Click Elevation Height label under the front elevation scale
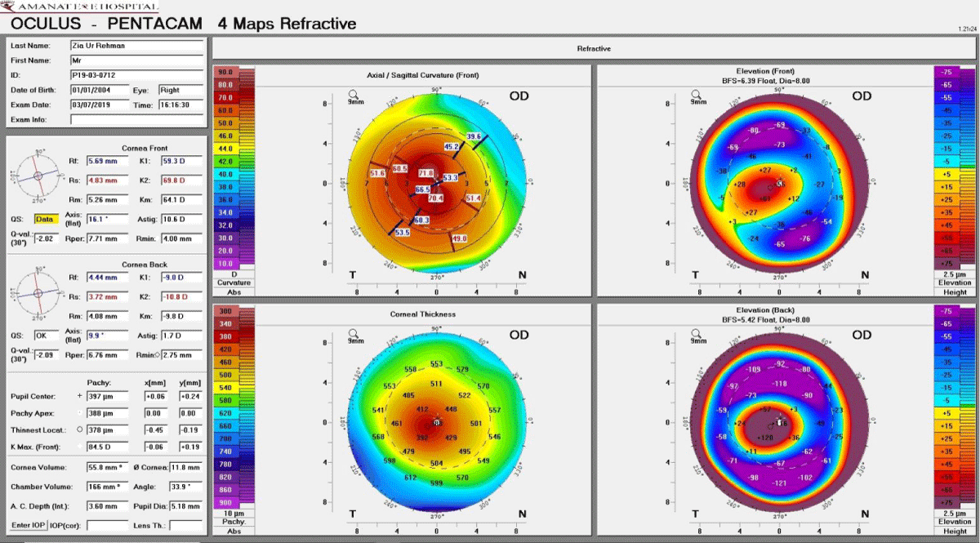 (954, 287)
